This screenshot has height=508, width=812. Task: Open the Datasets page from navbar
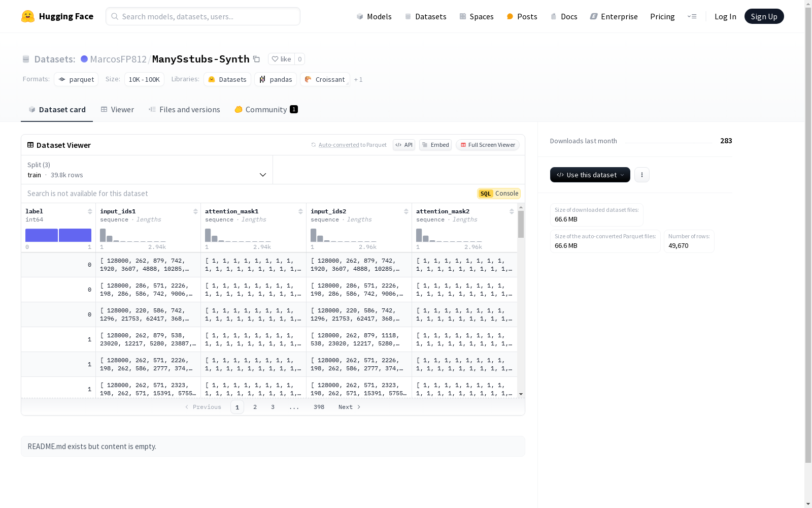pyautogui.click(x=425, y=16)
